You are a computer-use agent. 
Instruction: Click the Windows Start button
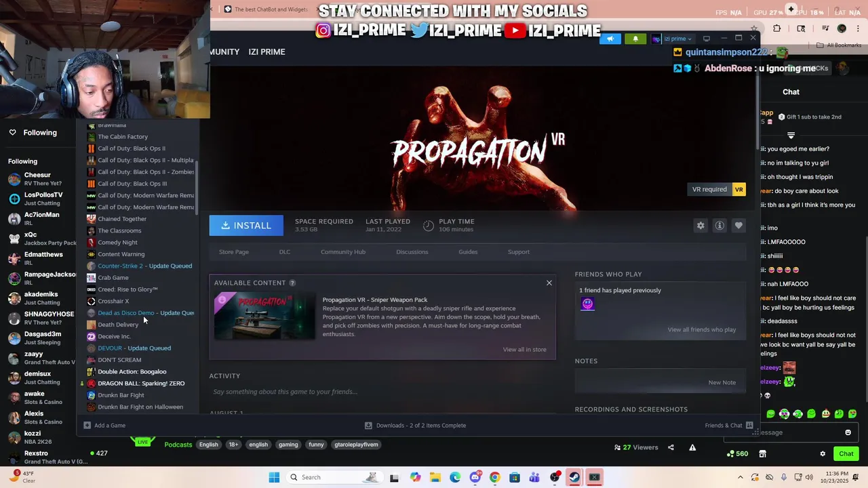274,477
